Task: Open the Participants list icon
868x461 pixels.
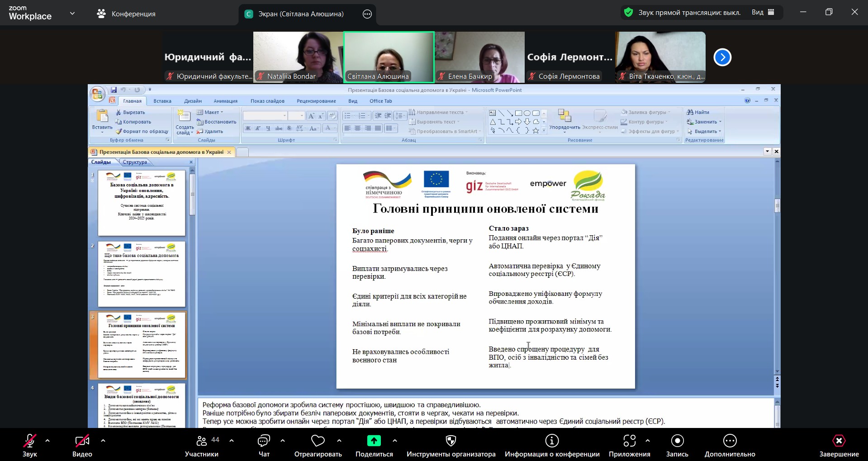Action: coord(202,441)
